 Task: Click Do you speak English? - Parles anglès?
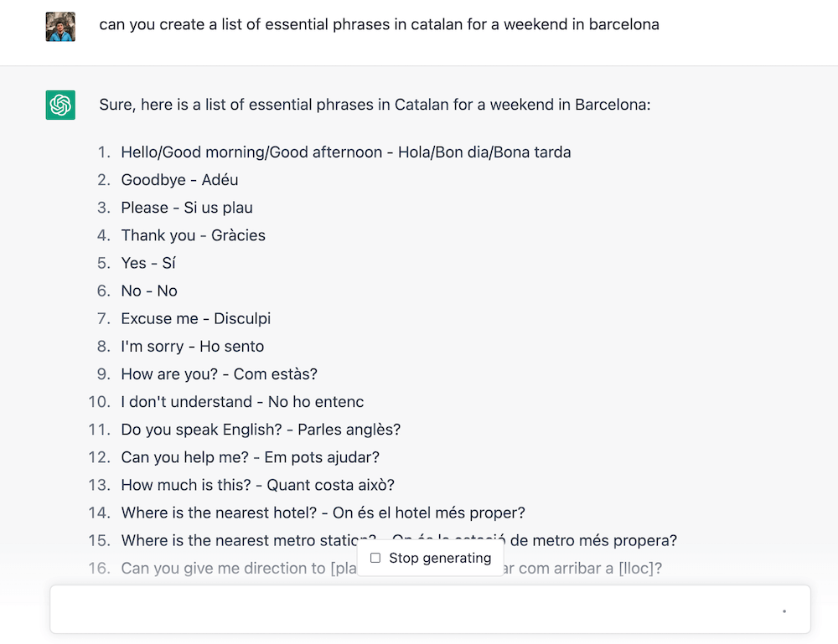tap(261, 430)
